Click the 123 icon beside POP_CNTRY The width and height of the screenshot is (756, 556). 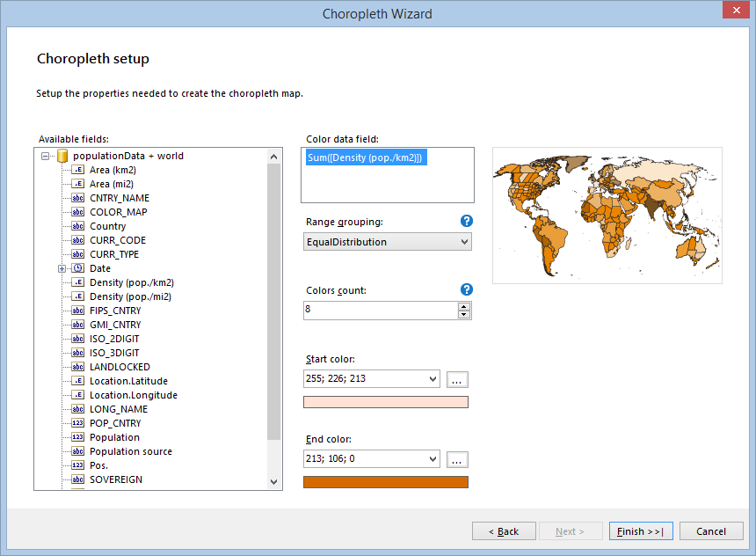(77, 423)
